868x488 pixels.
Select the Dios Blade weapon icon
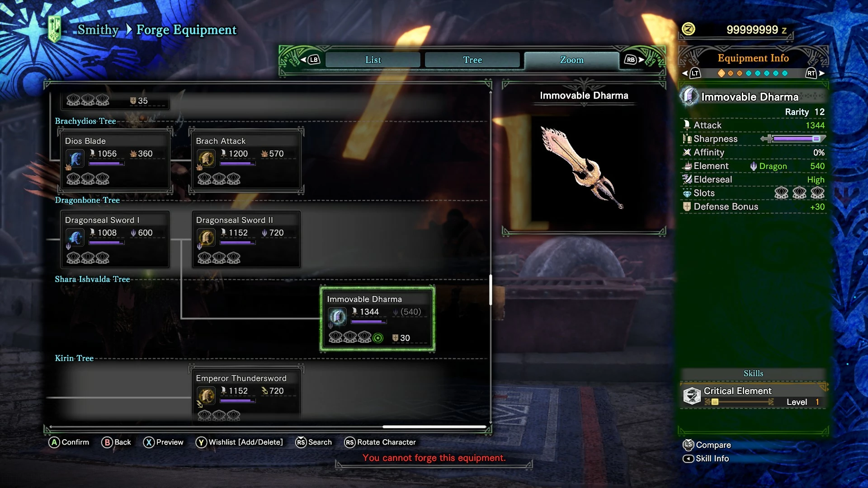tap(75, 159)
